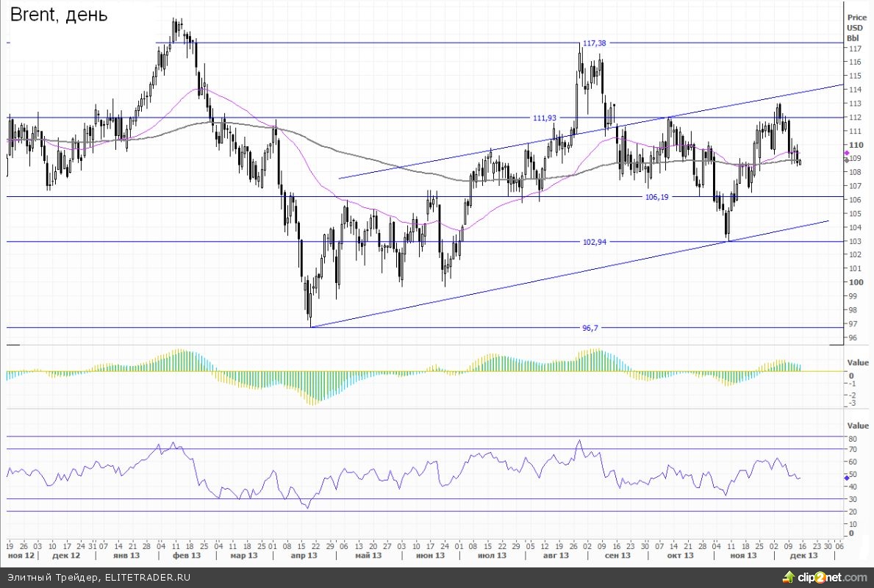
Task: Click the bold 110 tick on price axis
Action: tap(856, 145)
